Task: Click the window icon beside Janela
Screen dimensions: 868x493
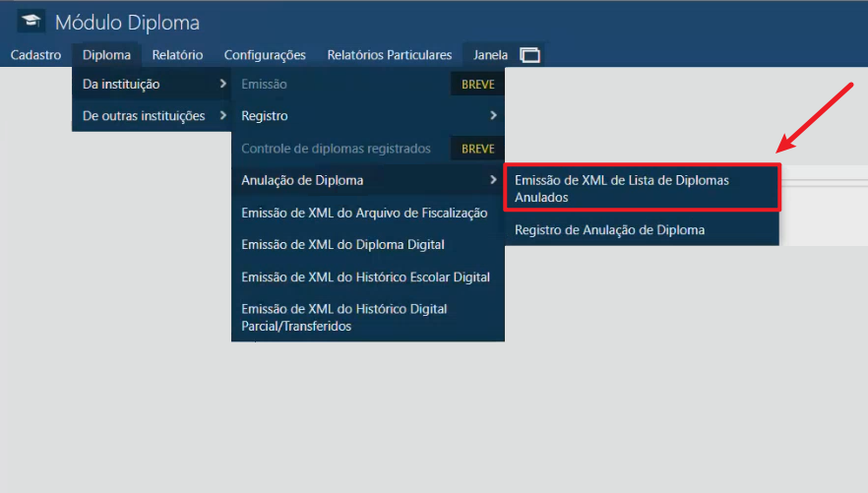Action: (530, 56)
